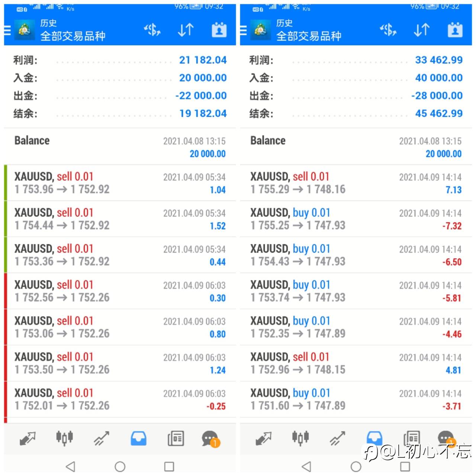Open the buy trade with loss -4.46

(x=356, y=327)
